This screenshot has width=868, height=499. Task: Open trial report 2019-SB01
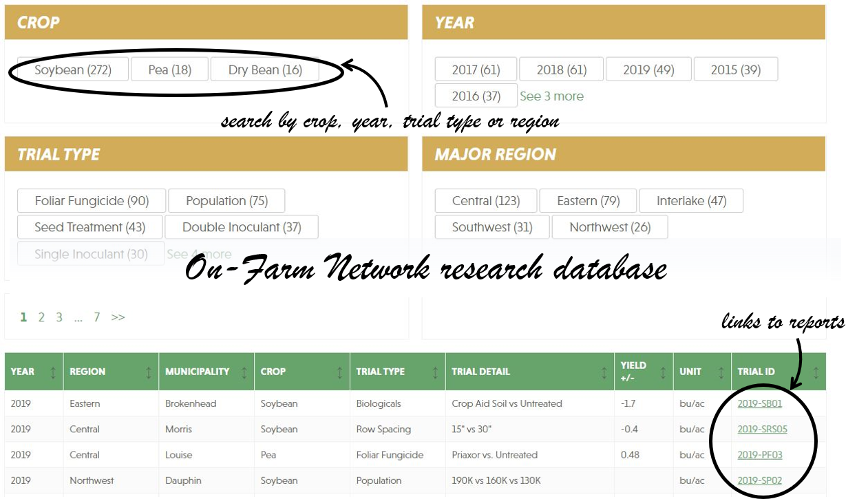click(759, 403)
